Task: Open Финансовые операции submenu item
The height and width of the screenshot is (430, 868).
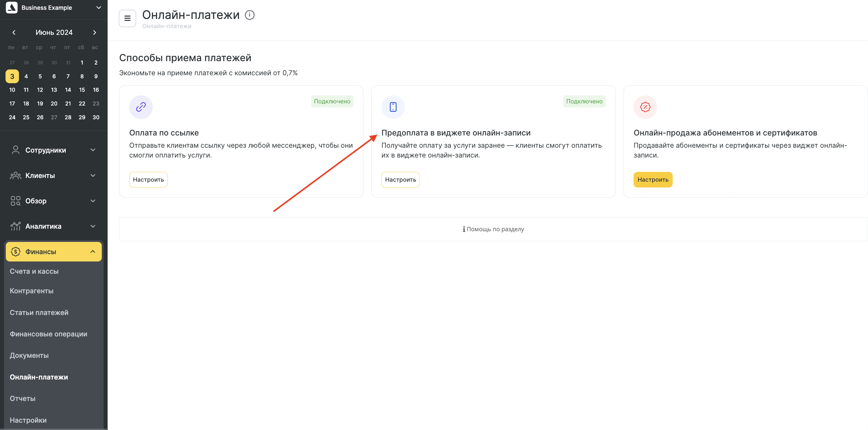Action: click(49, 334)
